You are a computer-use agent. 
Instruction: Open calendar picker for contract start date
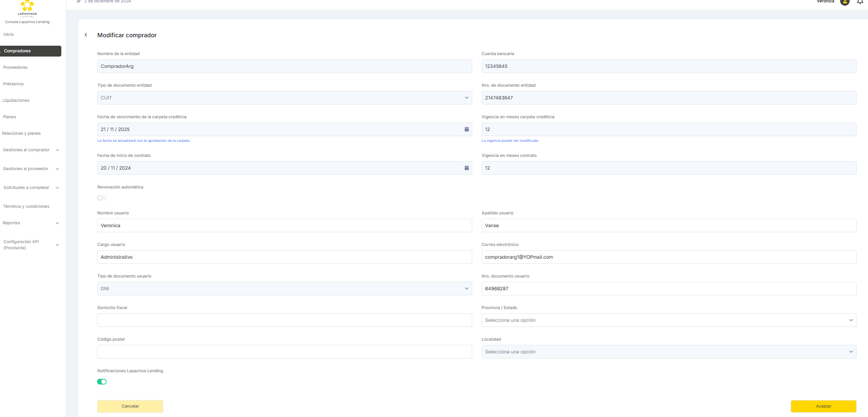(x=467, y=168)
